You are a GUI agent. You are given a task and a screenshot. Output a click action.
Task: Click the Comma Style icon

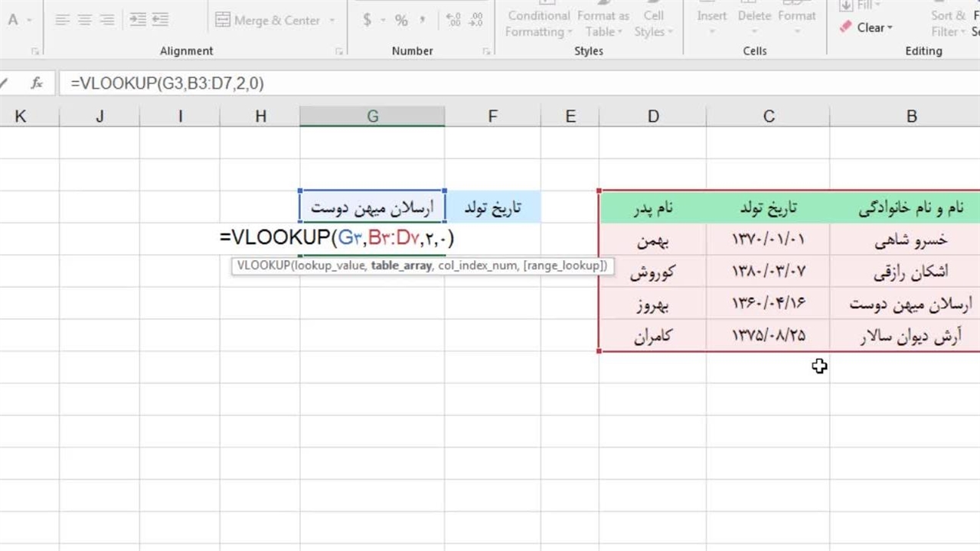click(x=423, y=21)
